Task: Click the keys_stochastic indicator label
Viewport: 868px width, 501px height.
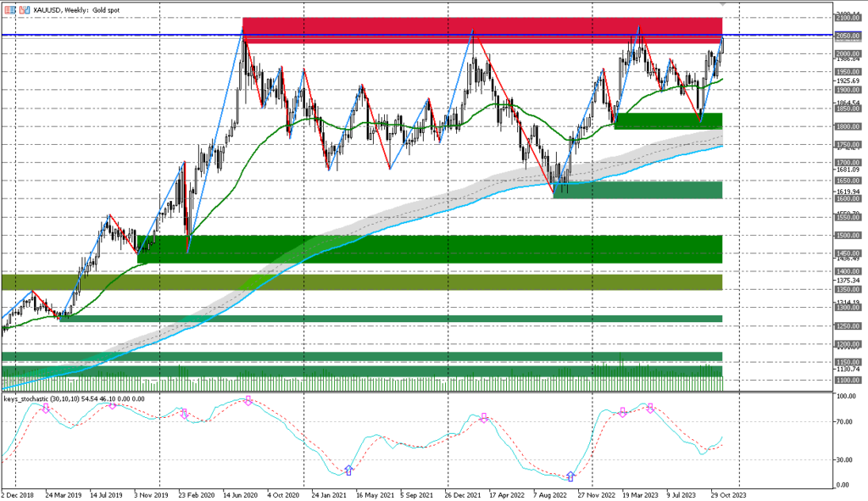Action: pos(72,398)
